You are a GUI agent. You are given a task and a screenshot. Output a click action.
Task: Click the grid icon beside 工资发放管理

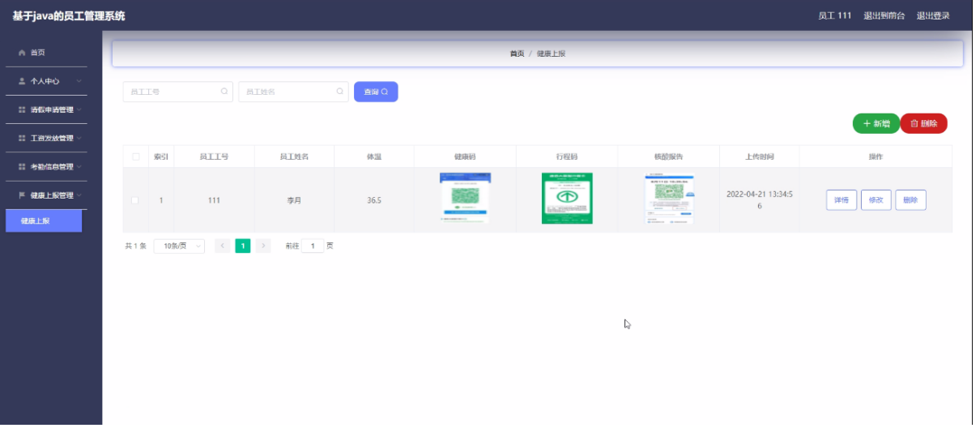coord(22,139)
